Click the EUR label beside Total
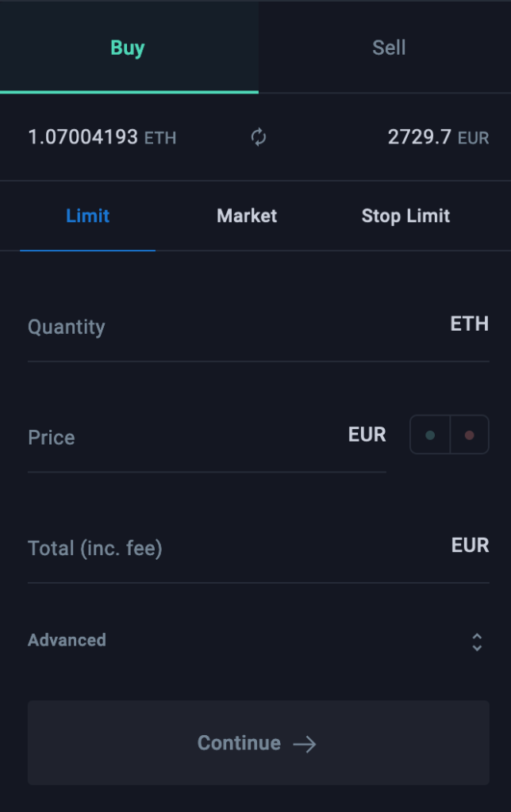Viewport: 511px width, 812px height. click(x=470, y=546)
